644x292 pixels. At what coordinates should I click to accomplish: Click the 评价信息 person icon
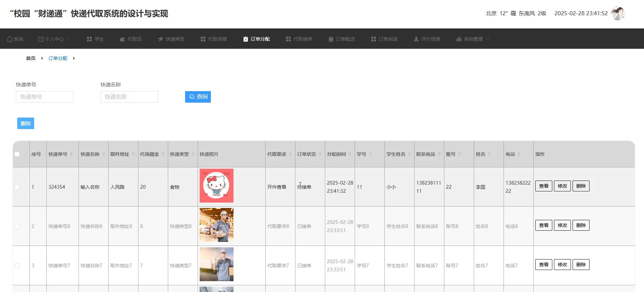coord(416,39)
